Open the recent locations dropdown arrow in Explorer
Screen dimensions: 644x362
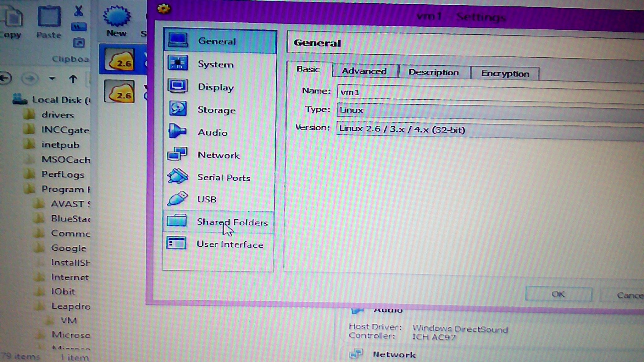coord(52,79)
